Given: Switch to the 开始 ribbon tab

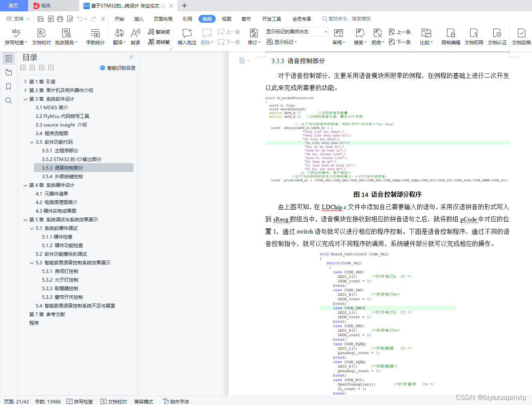Looking at the screenshot, I should coord(119,19).
